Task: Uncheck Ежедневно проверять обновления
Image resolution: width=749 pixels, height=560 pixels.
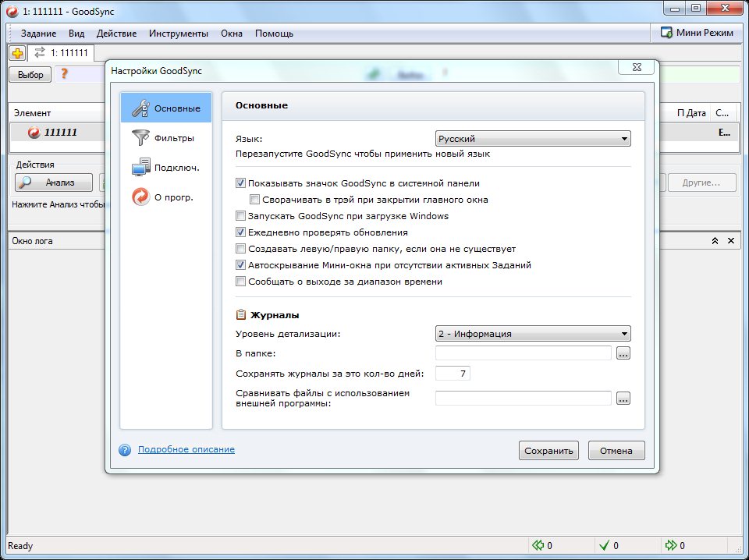Action: click(x=240, y=232)
